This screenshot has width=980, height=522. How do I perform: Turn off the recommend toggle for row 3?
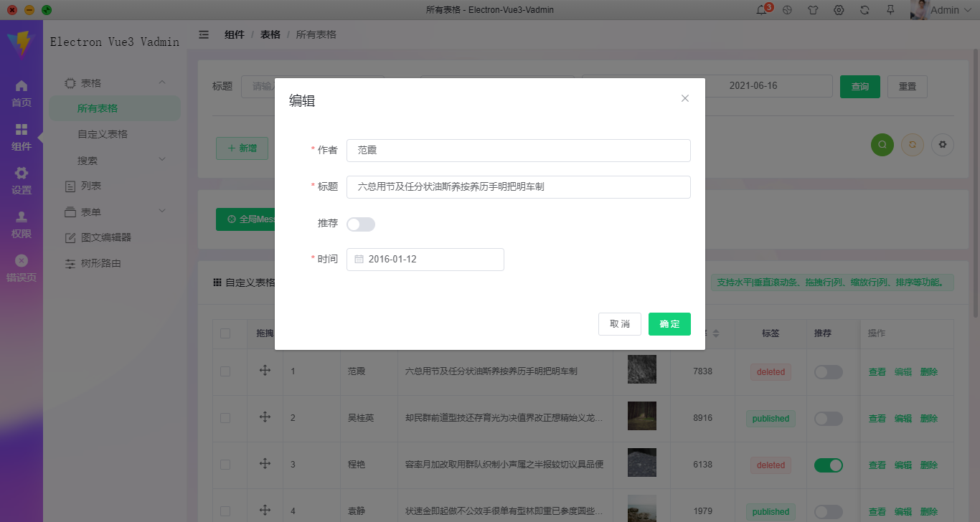coord(829,465)
